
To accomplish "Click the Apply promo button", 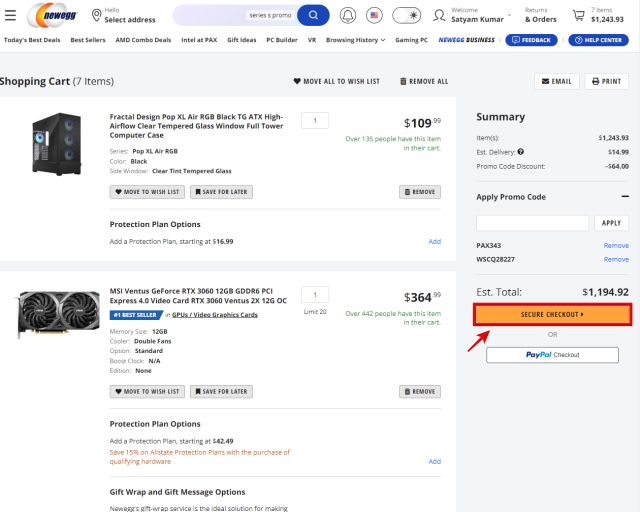I will [x=611, y=223].
